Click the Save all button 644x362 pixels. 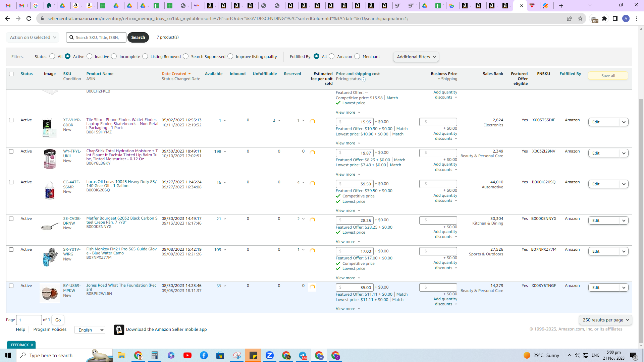click(608, 76)
